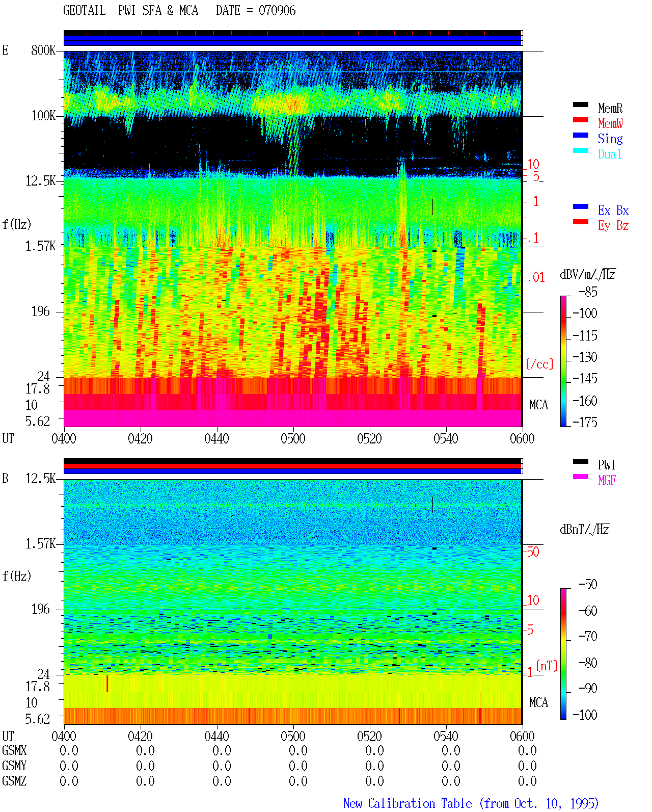Click the magenta MGF legend swatch
This screenshot has width=652, height=812.
(580, 477)
